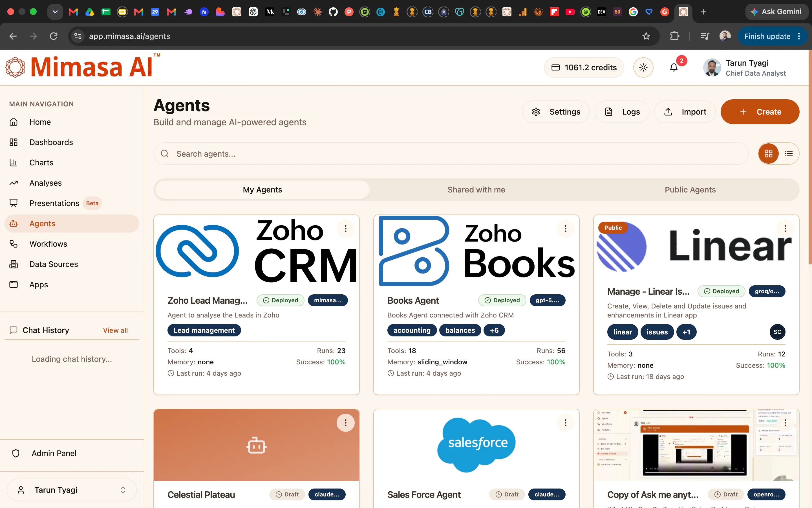Viewport: 812px width, 508px height.
Task: Open the notifications bell
Action: (673, 67)
